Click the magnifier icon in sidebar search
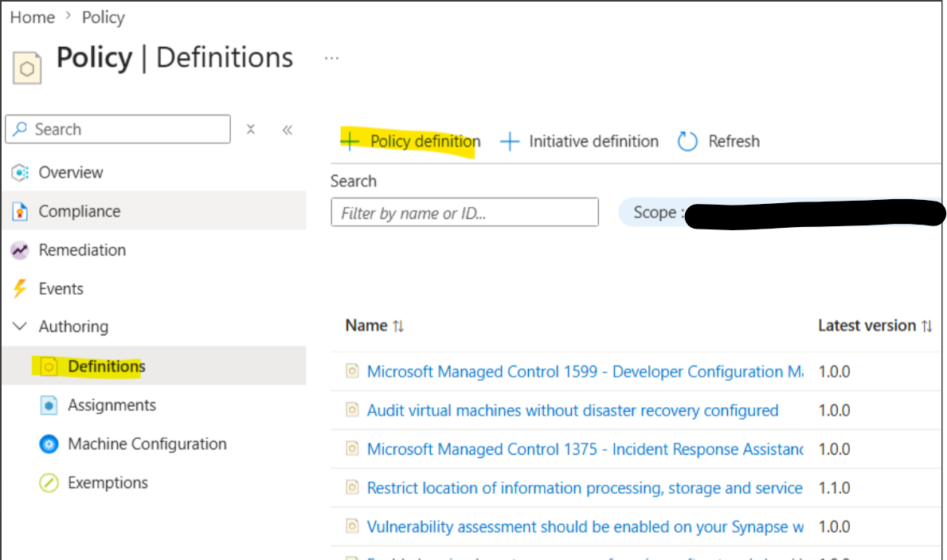Viewport: 947px width, 560px height. 20,129
